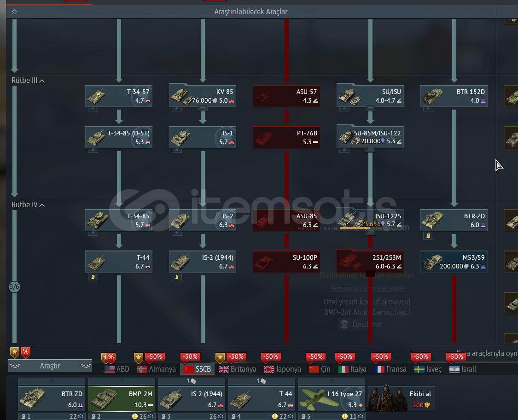
Task: Select T-44 in the research tree
Action: [x=119, y=262]
